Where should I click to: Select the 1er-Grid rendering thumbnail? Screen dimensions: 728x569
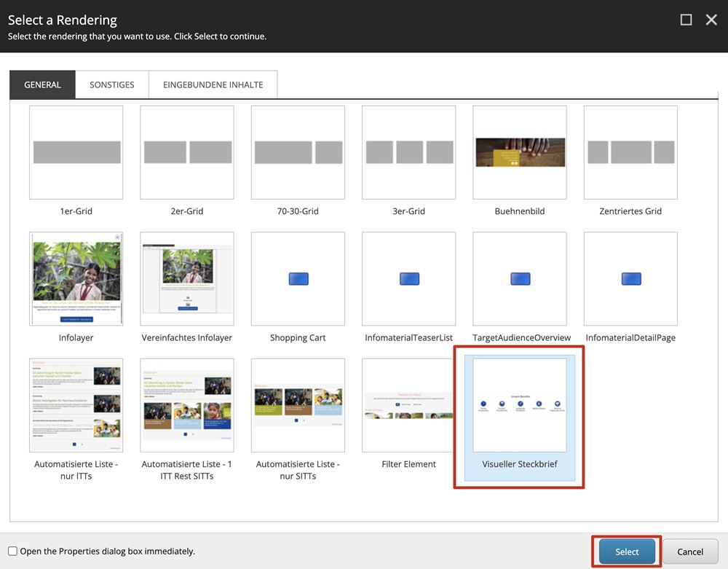point(76,152)
